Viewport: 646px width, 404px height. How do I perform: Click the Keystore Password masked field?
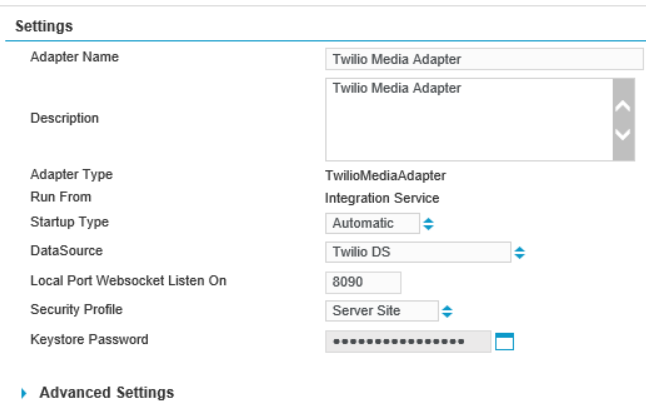pos(408,341)
